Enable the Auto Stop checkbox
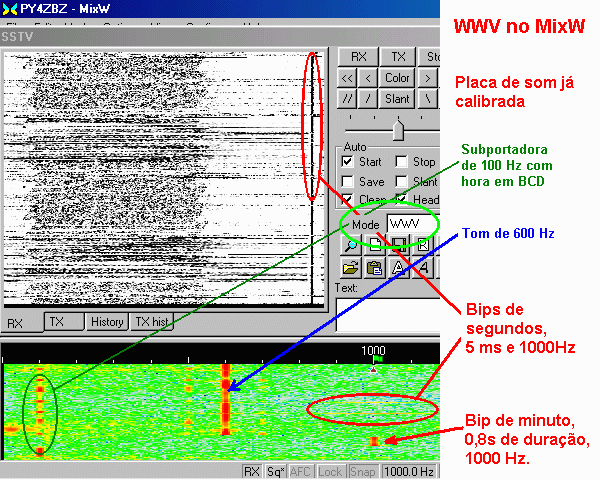Viewport: 600px width, 480px height. coord(401,162)
